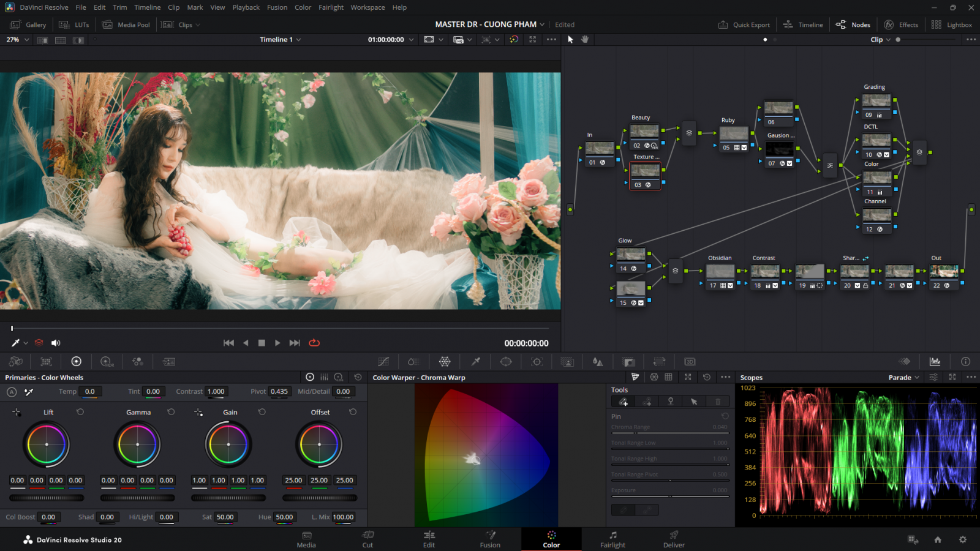Toggle the Nodes panel button

[x=853, y=24]
